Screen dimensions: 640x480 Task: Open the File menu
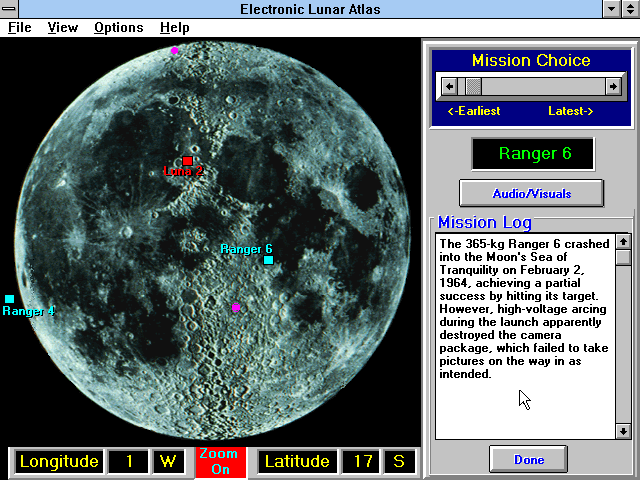(x=20, y=27)
